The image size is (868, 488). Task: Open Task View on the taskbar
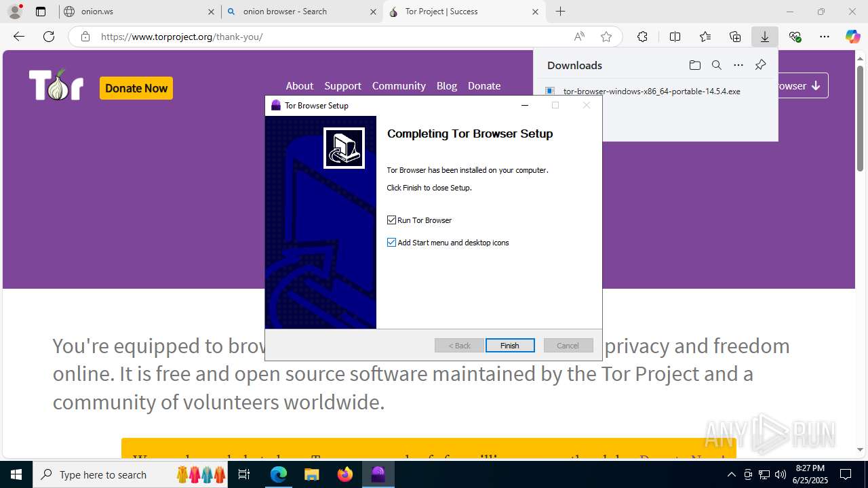click(244, 474)
